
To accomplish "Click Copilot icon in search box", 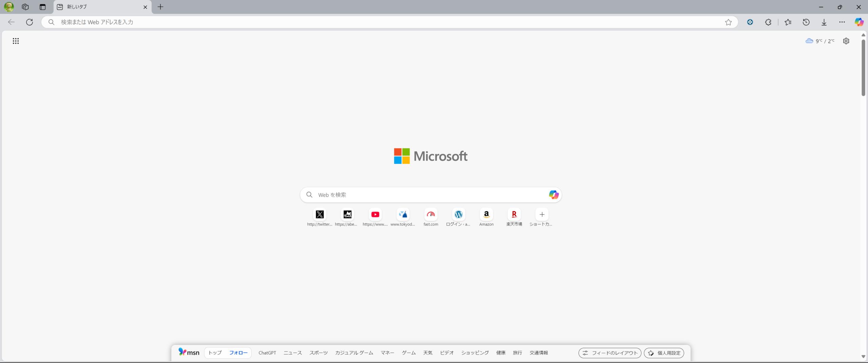I will pyautogui.click(x=553, y=195).
